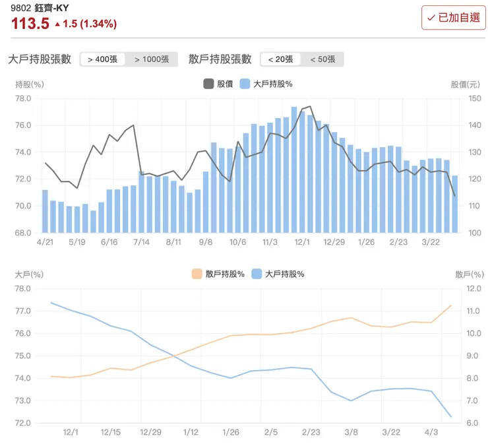Click the 大戶(%) axis title
This screenshot has width=488, height=448.
click(29, 274)
